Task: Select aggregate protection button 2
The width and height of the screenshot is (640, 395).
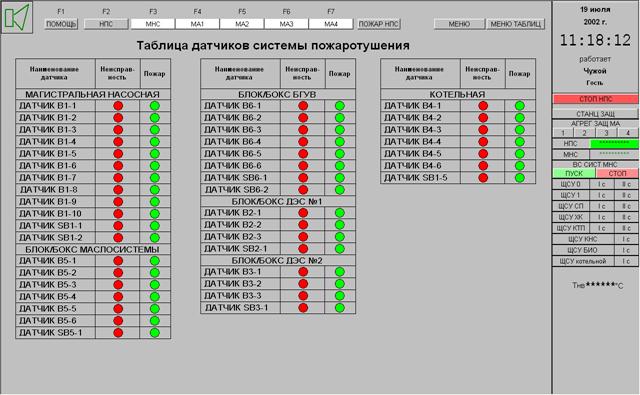Action: pyautogui.click(x=584, y=133)
